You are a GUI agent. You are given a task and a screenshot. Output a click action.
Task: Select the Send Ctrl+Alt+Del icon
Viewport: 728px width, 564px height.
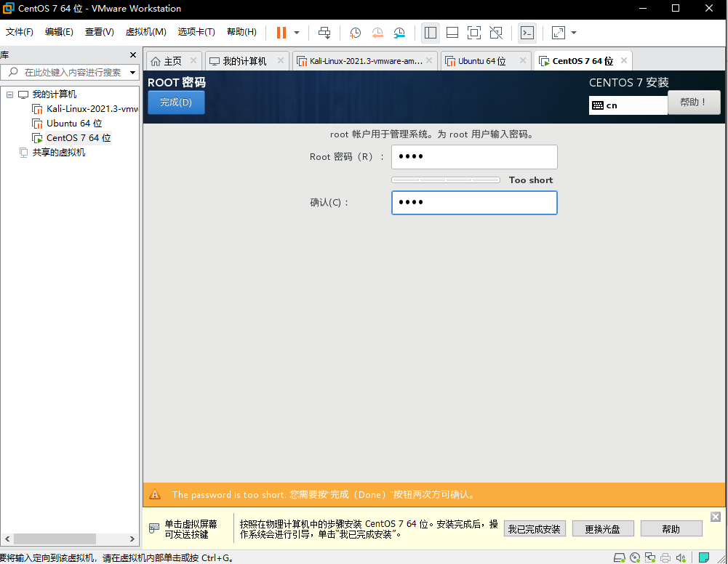[324, 33]
